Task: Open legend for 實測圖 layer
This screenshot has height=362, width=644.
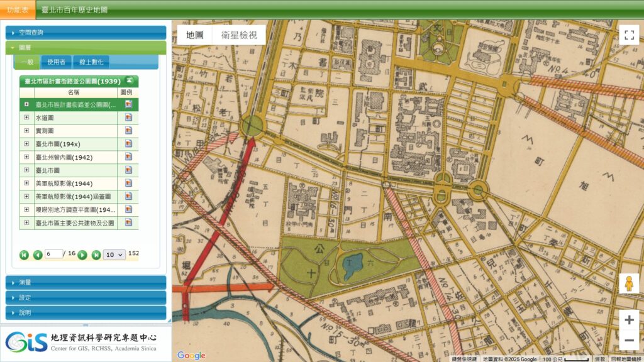Action: pyautogui.click(x=128, y=131)
